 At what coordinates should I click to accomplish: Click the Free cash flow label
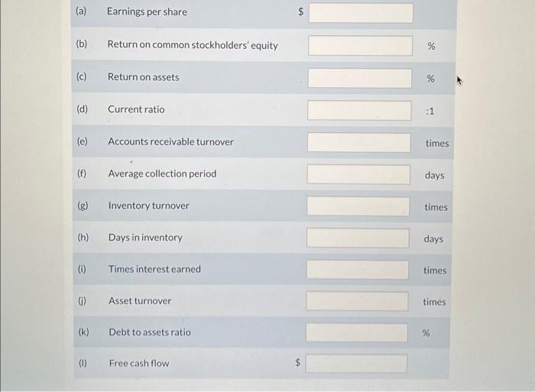click(x=139, y=363)
